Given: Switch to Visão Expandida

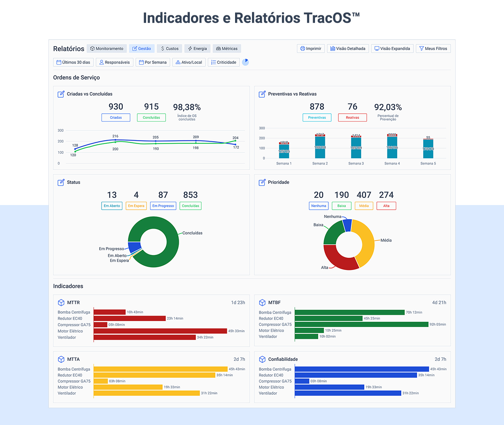Looking at the screenshot, I should point(392,48).
